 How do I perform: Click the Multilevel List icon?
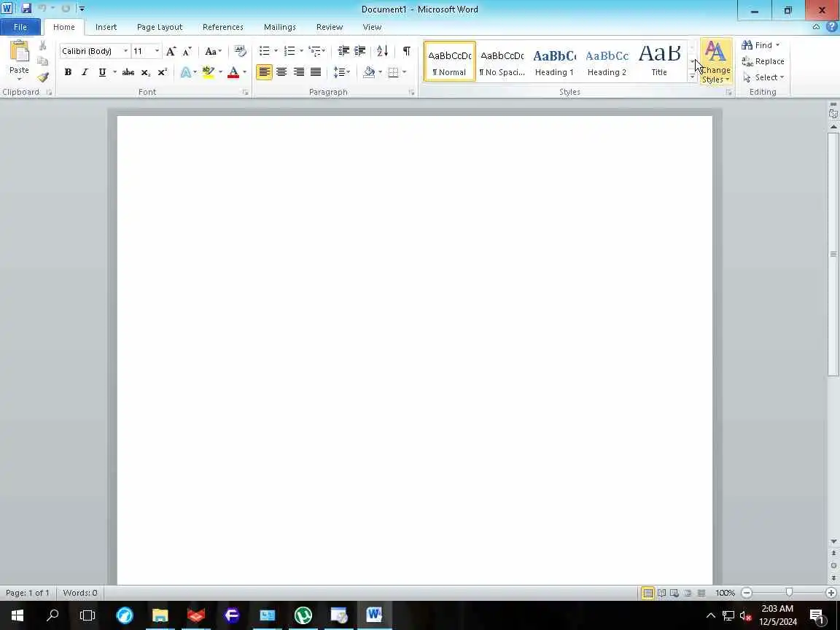(314, 51)
